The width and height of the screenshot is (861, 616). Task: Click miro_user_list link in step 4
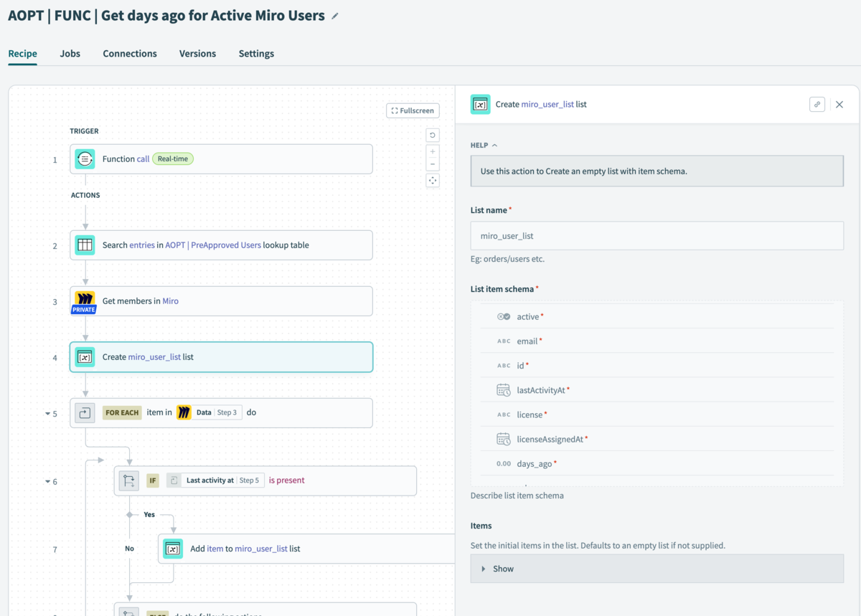tap(154, 357)
